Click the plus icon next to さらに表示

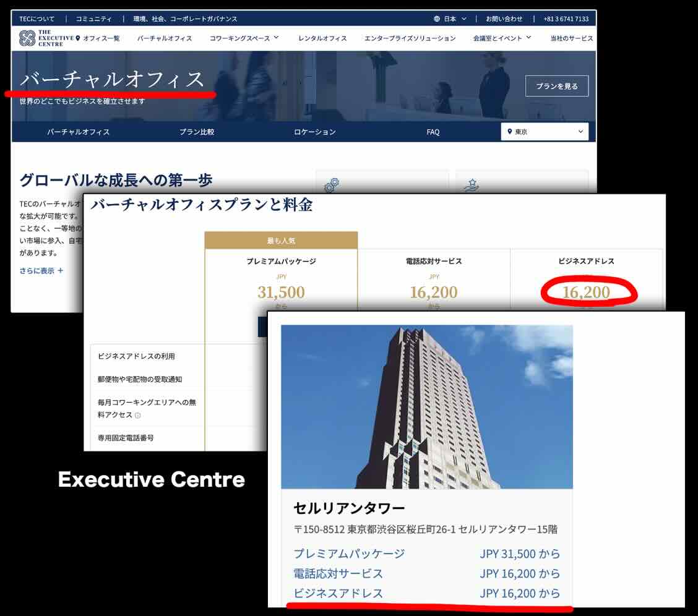[x=60, y=271]
